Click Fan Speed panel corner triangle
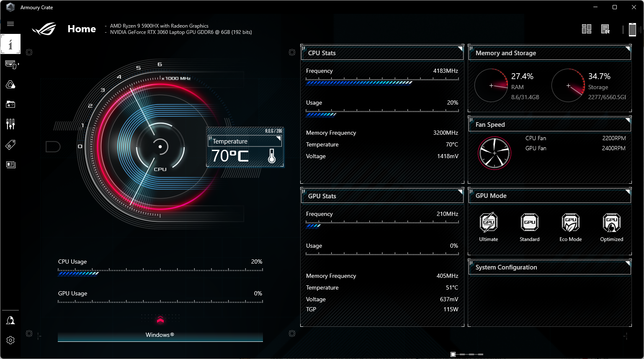The height and width of the screenshot is (359, 644). click(x=628, y=120)
